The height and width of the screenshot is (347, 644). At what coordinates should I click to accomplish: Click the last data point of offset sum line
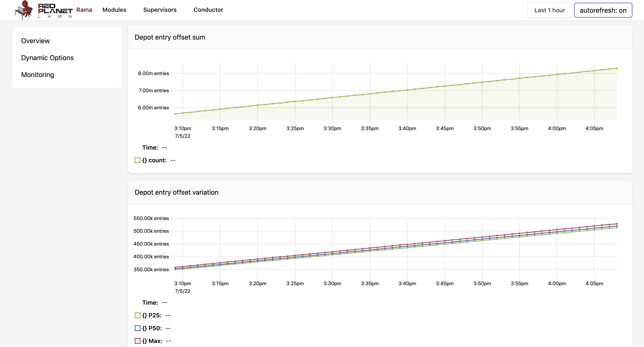tap(617, 68)
